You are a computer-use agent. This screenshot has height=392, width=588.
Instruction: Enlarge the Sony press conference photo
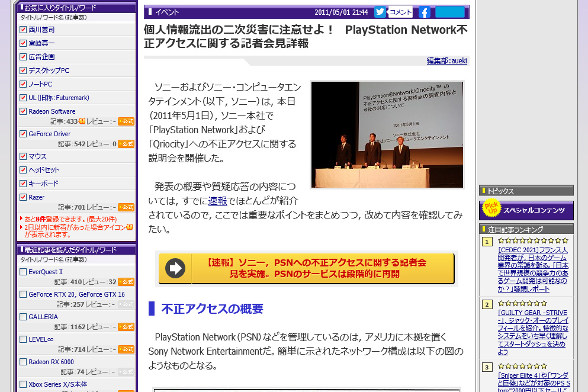(x=387, y=134)
